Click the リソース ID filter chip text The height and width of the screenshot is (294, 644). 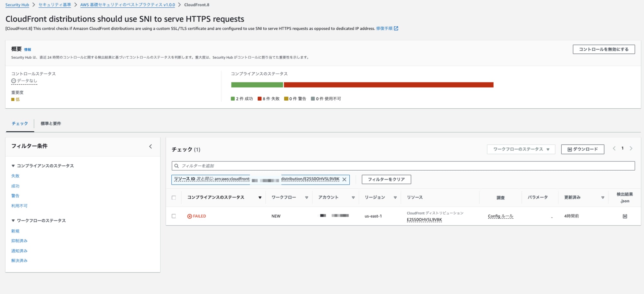(x=257, y=179)
